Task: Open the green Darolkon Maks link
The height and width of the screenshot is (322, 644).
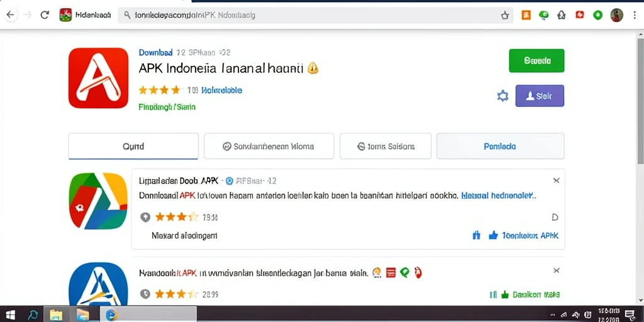Action: tap(536, 294)
